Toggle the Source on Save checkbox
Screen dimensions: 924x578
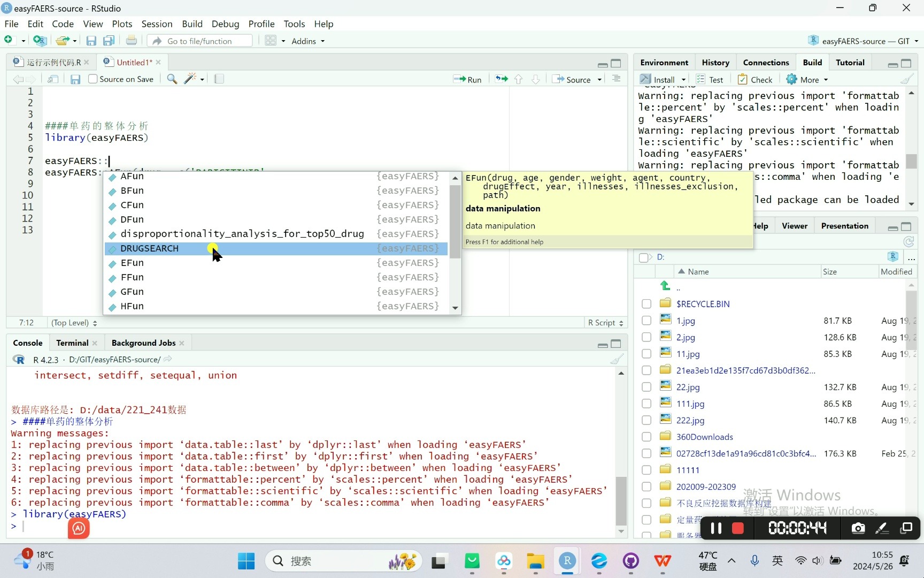93,79
